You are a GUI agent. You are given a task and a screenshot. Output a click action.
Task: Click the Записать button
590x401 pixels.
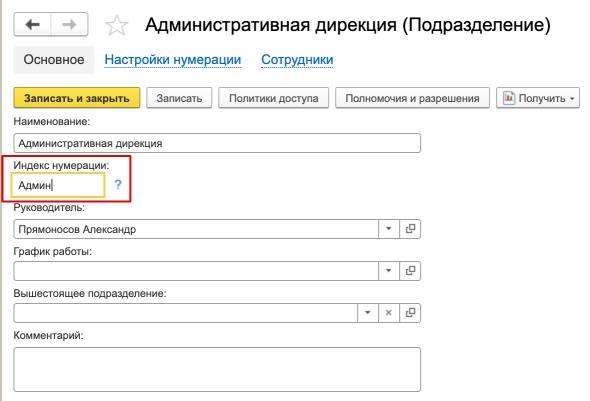pyautogui.click(x=179, y=98)
